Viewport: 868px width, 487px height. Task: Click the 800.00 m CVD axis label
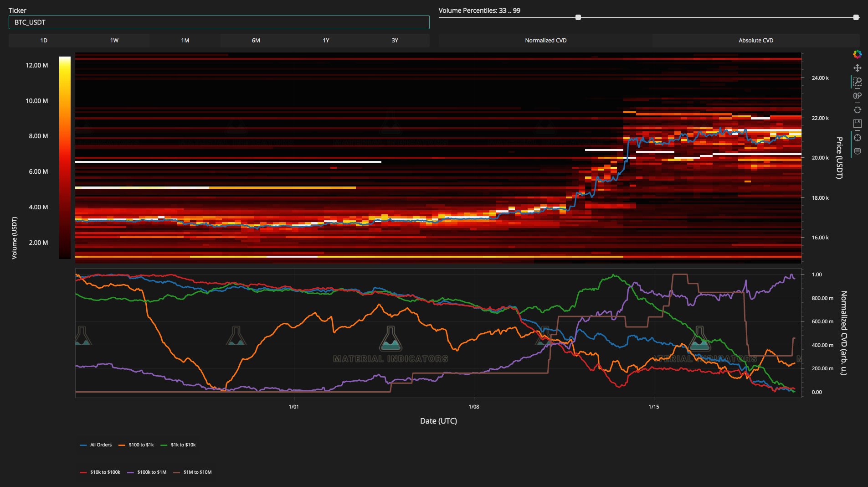(x=822, y=298)
